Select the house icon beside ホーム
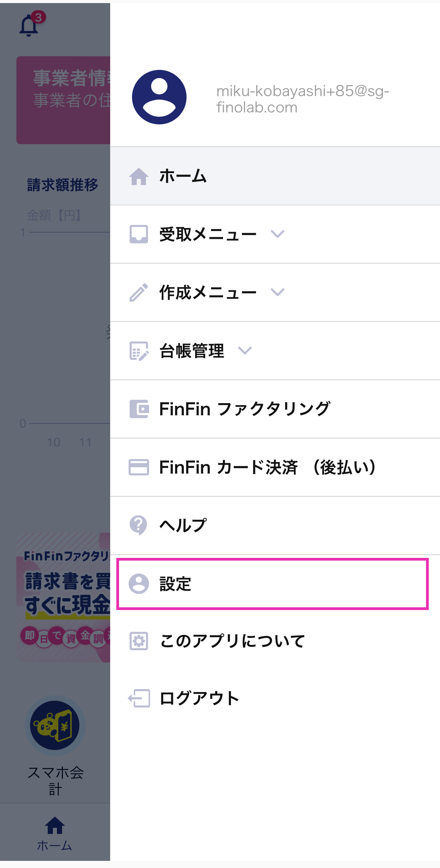The height and width of the screenshot is (868, 440). (x=139, y=176)
